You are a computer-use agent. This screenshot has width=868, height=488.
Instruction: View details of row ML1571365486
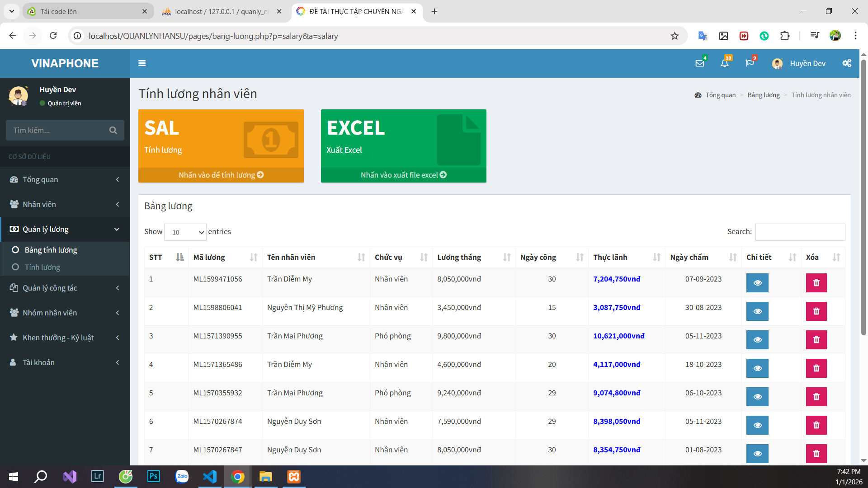coord(757,368)
